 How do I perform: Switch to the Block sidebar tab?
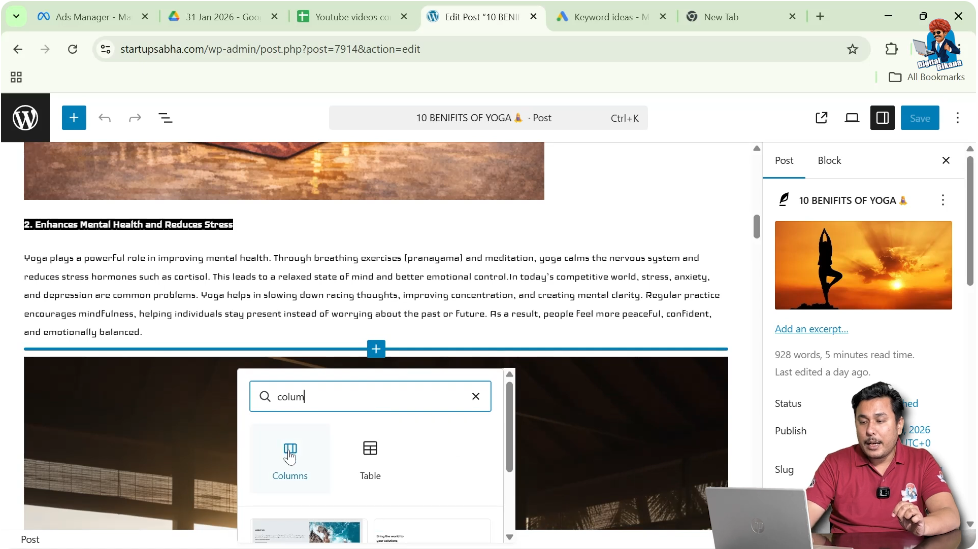[x=829, y=160]
